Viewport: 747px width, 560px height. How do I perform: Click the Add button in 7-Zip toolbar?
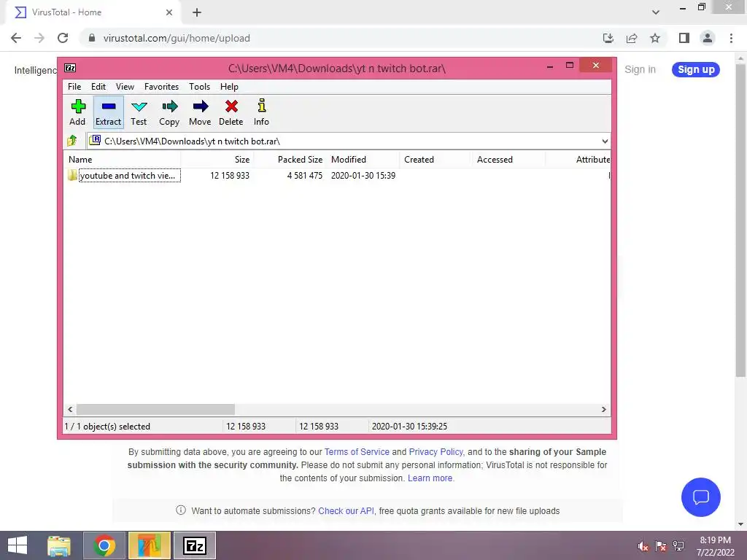(x=77, y=112)
